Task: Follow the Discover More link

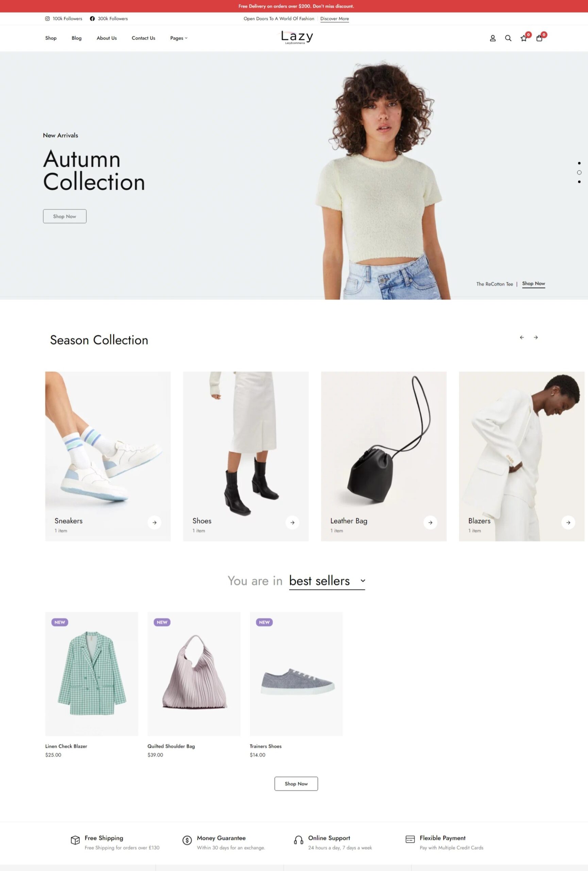Action: point(334,19)
